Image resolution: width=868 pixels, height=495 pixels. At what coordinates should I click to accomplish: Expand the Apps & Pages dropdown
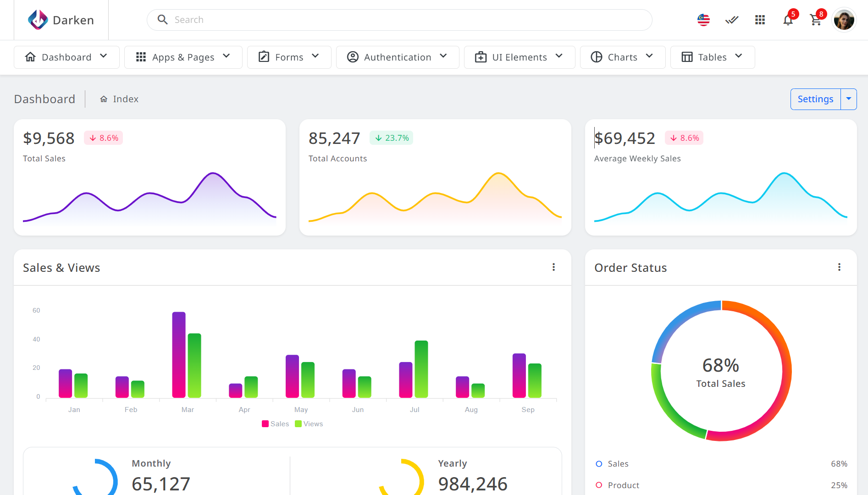tap(183, 57)
